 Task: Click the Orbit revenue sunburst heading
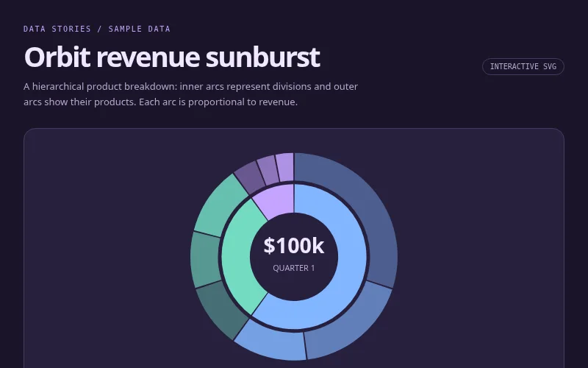click(x=172, y=57)
